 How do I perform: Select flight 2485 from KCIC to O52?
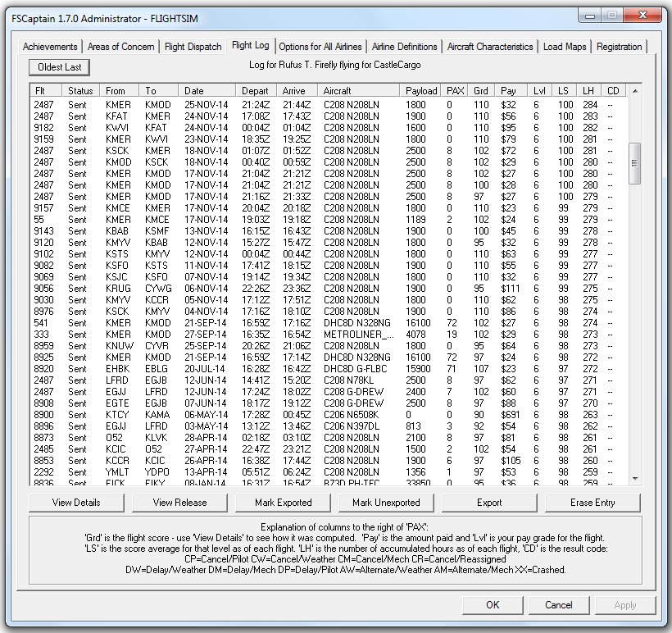[x=329, y=449]
